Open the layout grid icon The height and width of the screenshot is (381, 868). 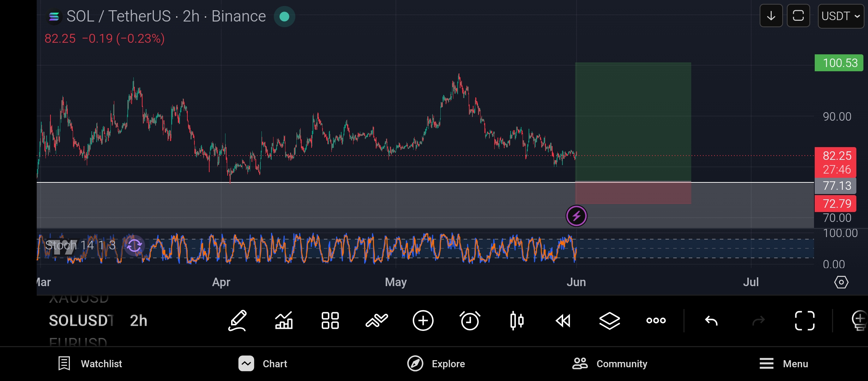pyautogui.click(x=330, y=321)
